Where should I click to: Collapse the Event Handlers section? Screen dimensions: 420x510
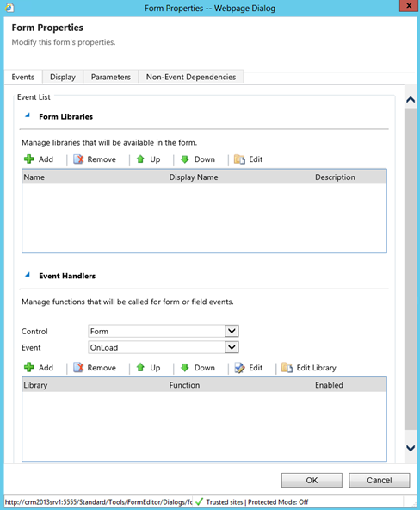(x=28, y=275)
